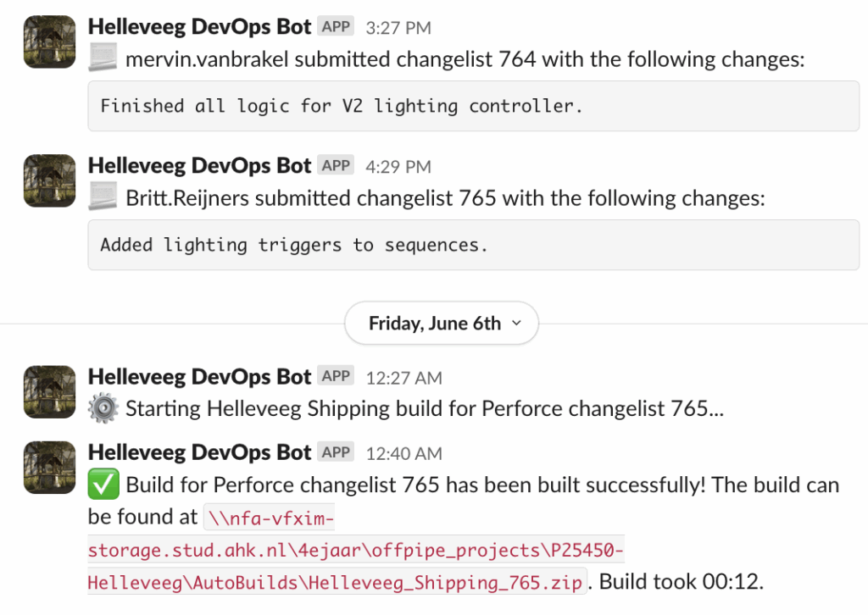Click the bot avatar on the 12:27 AM message

(49, 391)
